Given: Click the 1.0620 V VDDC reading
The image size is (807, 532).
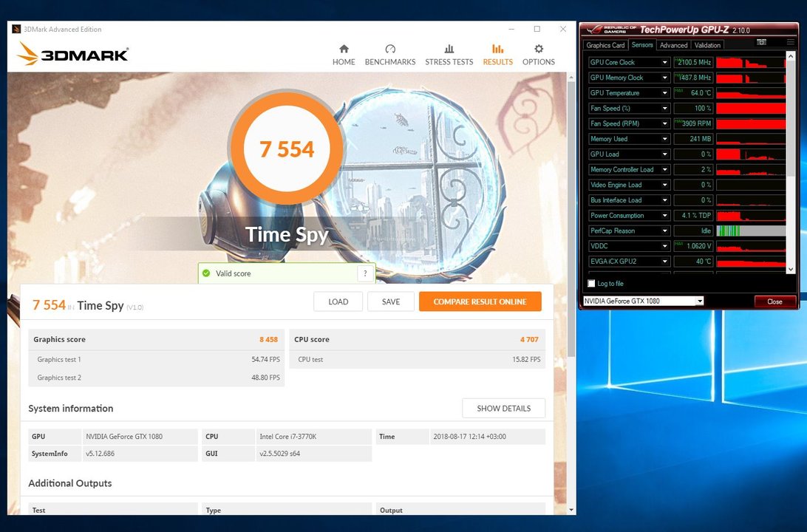Looking at the screenshot, I should pos(693,246).
